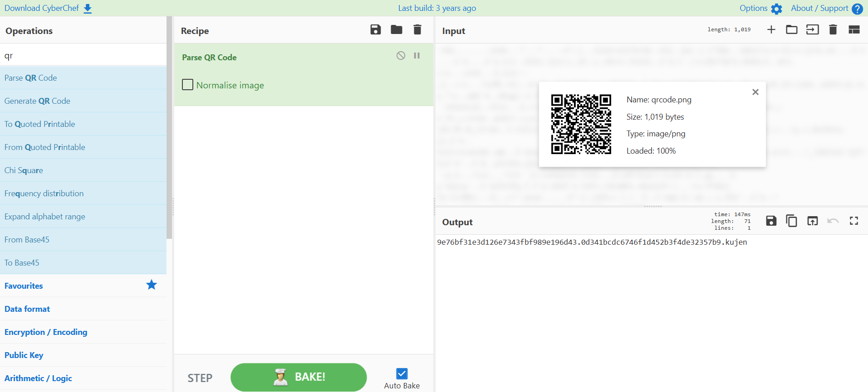Save the recipe with floppy icon
The width and height of the screenshot is (868, 392).
point(376,30)
